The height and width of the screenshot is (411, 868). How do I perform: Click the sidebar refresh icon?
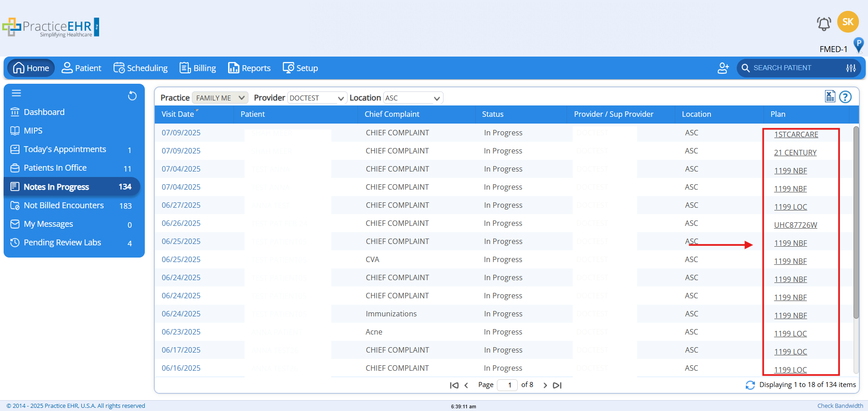tap(132, 96)
